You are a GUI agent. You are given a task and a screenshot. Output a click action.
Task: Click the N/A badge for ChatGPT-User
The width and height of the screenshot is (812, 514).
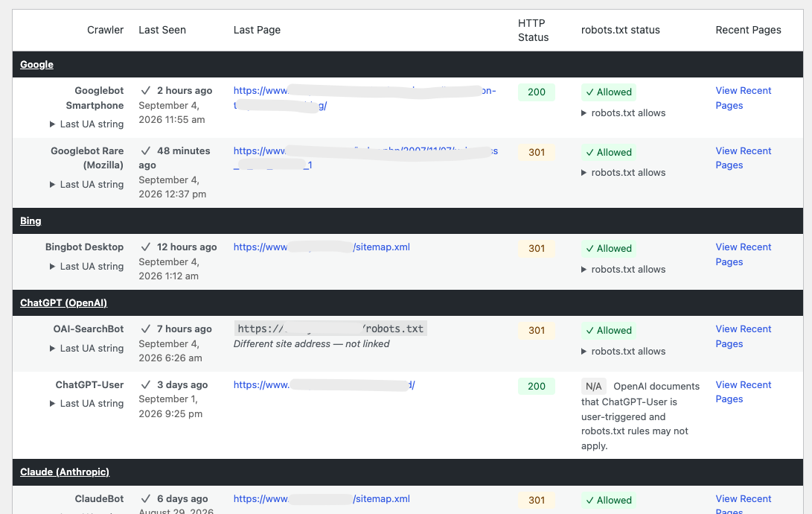point(593,386)
